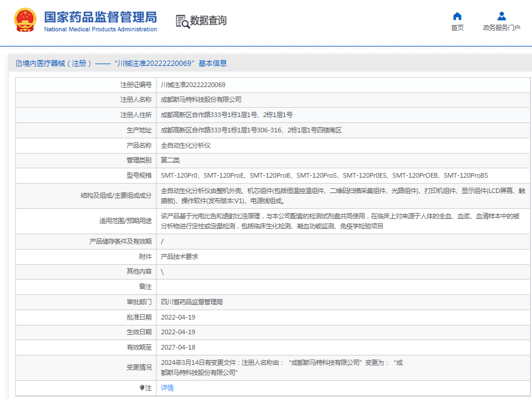Open 政务服务门户 portal text link
532x399 pixels.
pyautogui.click(x=501, y=28)
